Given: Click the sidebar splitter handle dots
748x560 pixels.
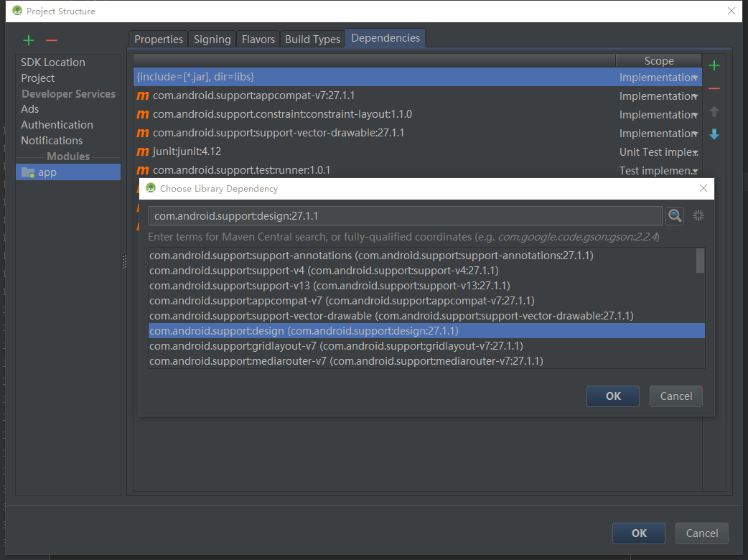Looking at the screenshot, I should point(124,261).
